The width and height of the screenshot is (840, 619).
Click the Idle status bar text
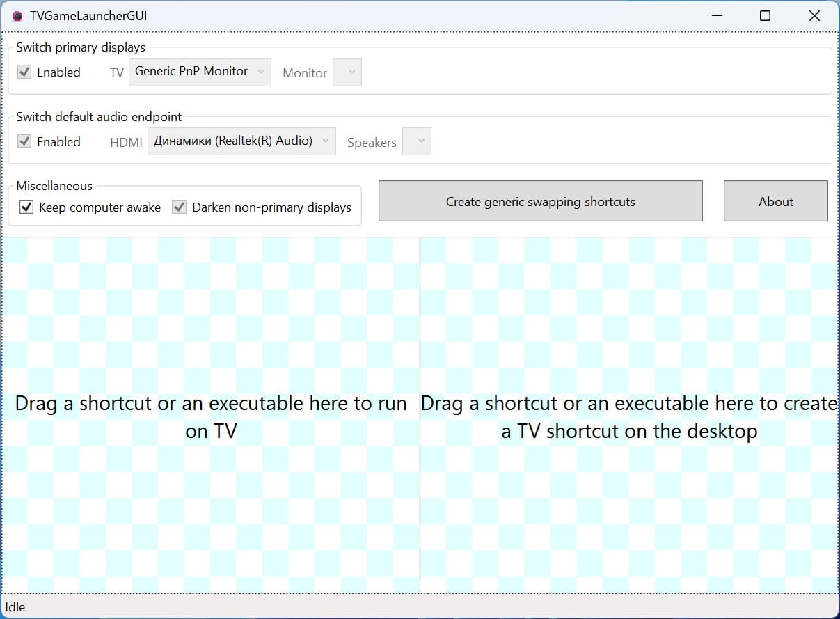click(15, 607)
